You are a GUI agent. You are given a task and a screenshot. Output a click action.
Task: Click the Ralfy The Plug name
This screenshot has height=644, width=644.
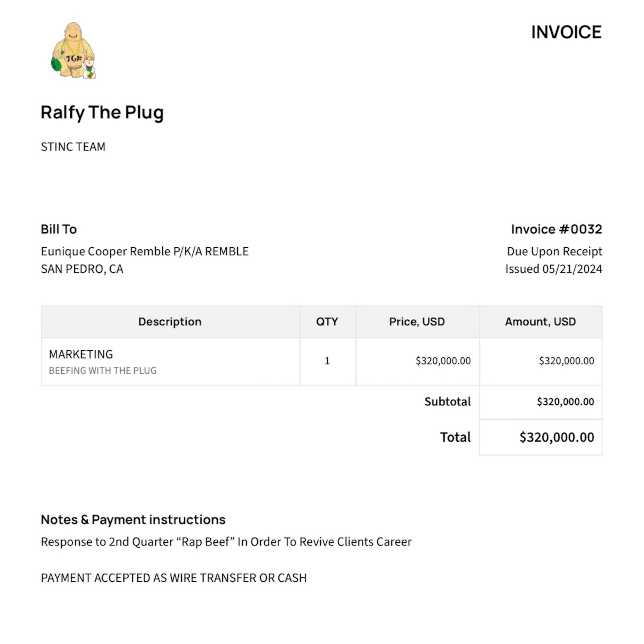click(102, 112)
